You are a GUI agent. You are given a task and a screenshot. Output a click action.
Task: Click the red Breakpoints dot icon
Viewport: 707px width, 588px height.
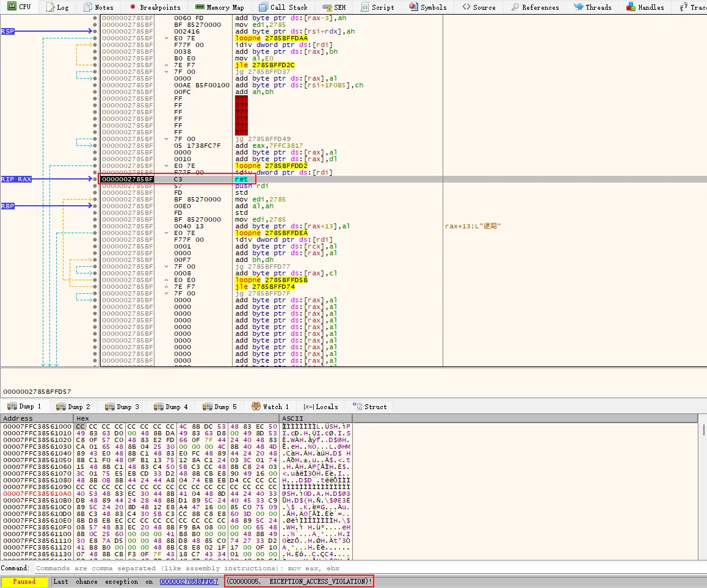tap(132, 7)
